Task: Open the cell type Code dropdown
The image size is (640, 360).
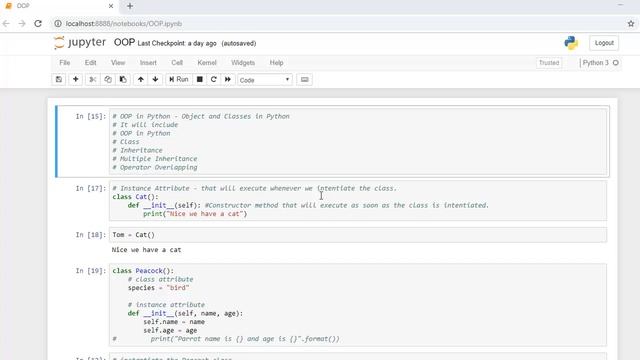Action: (x=264, y=80)
